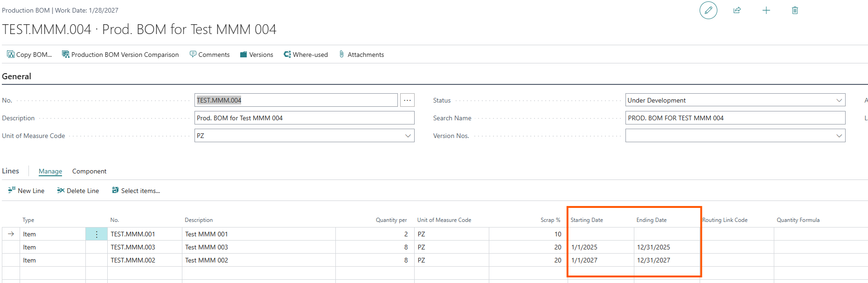Click the ellipsis button beside No. field
This screenshot has width=868, height=283.
(x=407, y=100)
